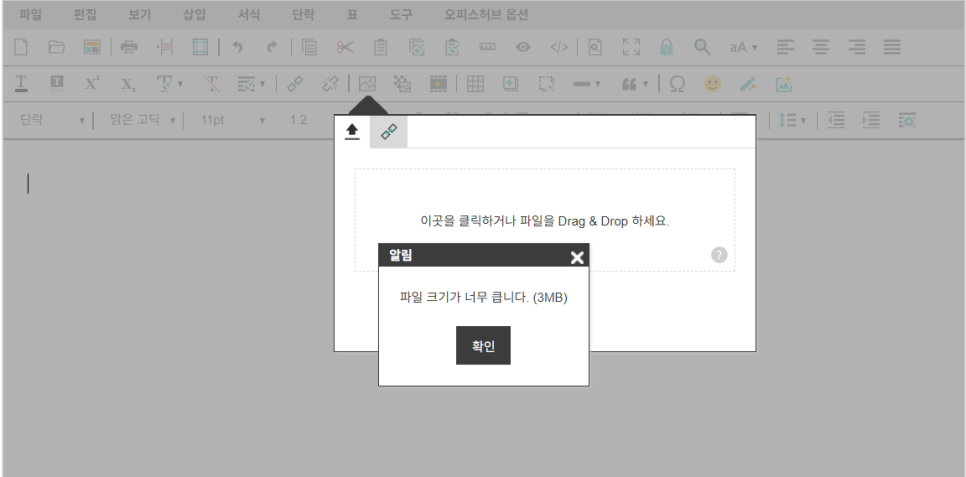Click the undo arrow icon
The height and width of the screenshot is (477, 966).
[237, 47]
